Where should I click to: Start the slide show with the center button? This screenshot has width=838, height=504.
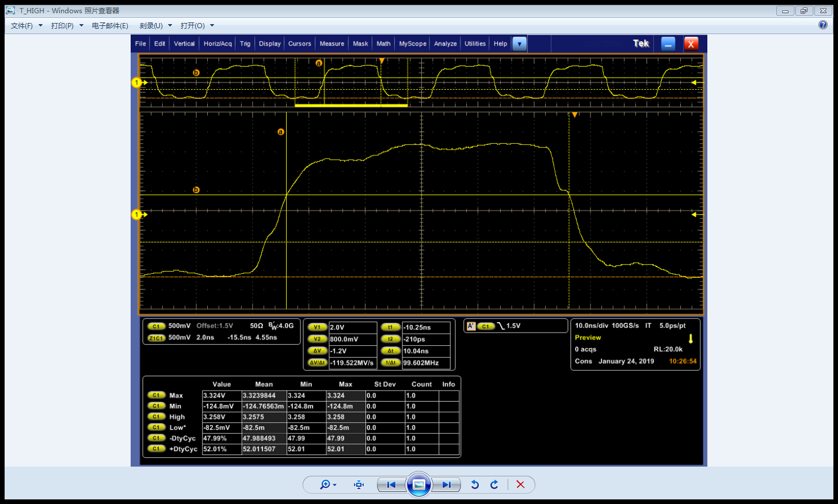tap(419, 485)
